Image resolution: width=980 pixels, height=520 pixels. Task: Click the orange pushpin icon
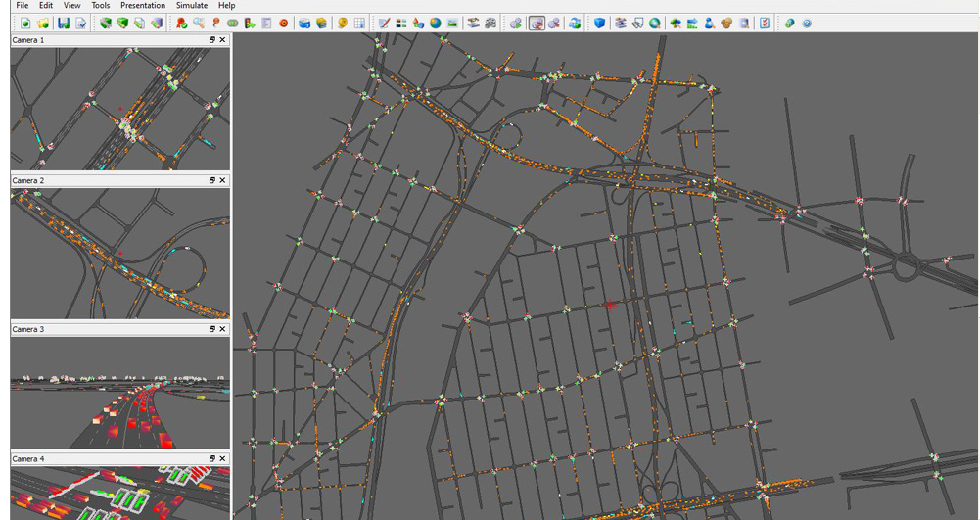click(215, 24)
